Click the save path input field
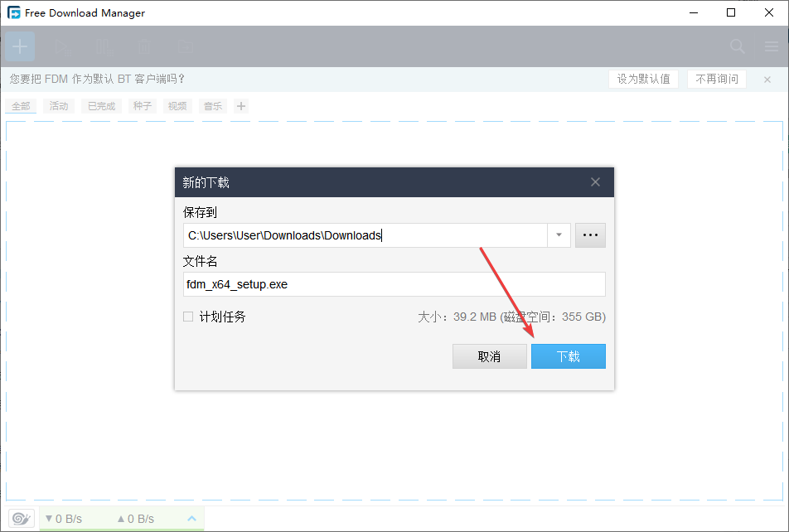This screenshot has height=532, width=789. pos(365,235)
